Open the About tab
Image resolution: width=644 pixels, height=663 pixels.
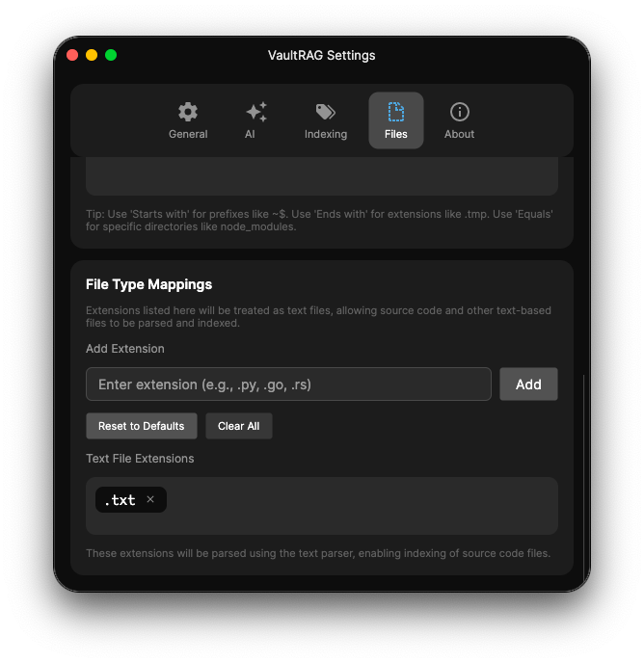[459, 120]
